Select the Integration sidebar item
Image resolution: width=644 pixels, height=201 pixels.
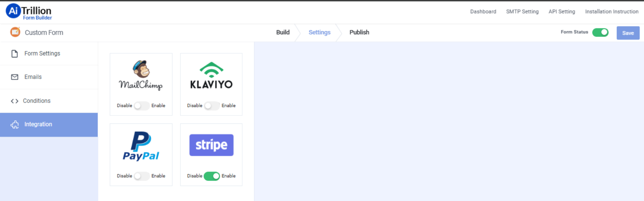tap(49, 124)
